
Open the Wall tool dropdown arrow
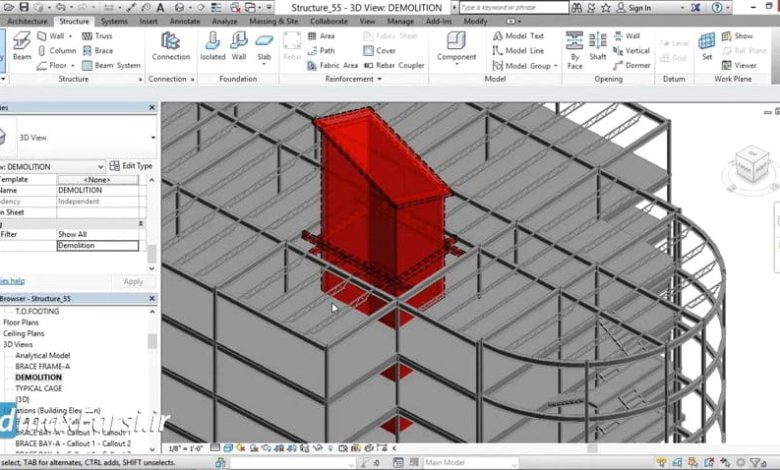70,36
